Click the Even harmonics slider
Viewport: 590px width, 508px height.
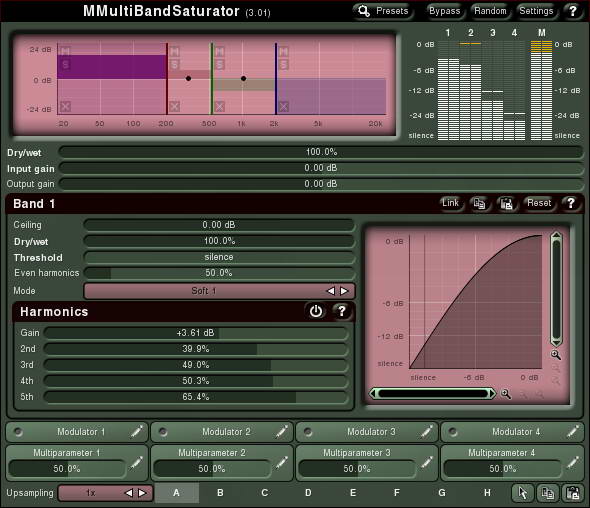pos(219,273)
